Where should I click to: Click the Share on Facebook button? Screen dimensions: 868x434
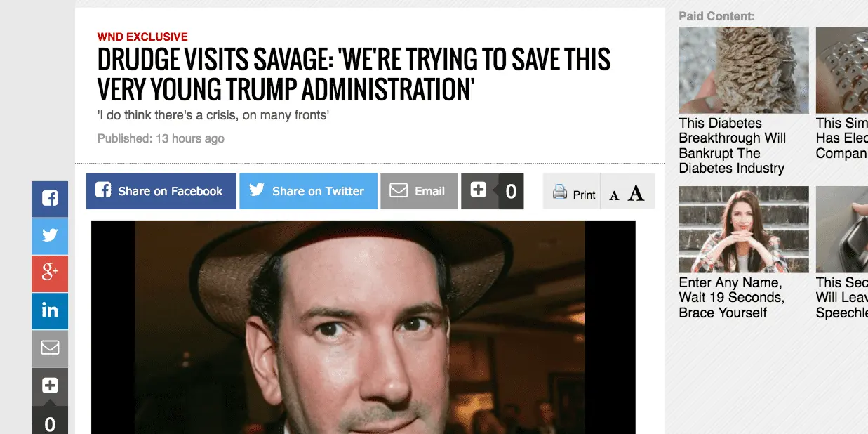[161, 191]
